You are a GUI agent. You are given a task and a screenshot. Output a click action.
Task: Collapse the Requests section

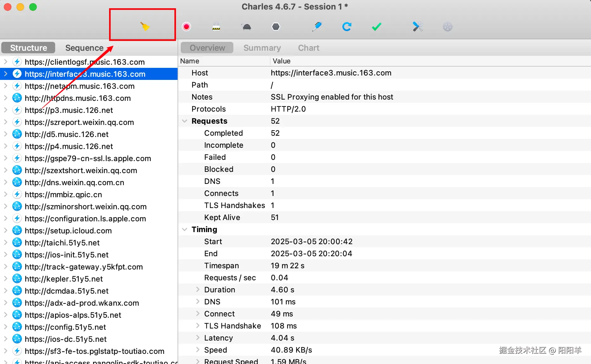click(185, 121)
